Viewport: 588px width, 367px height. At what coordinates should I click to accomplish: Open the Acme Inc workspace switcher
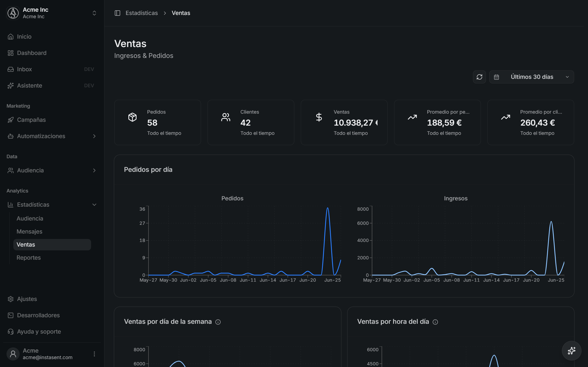point(52,13)
